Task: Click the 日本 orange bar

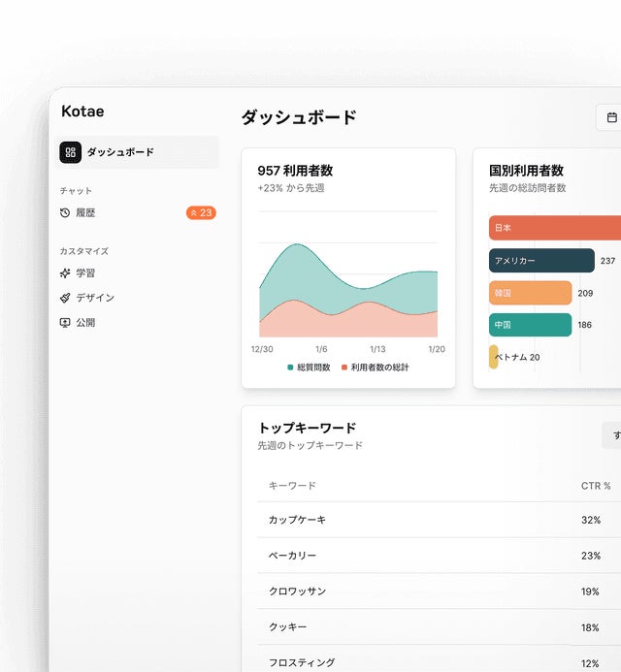Action: click(555, 228)
